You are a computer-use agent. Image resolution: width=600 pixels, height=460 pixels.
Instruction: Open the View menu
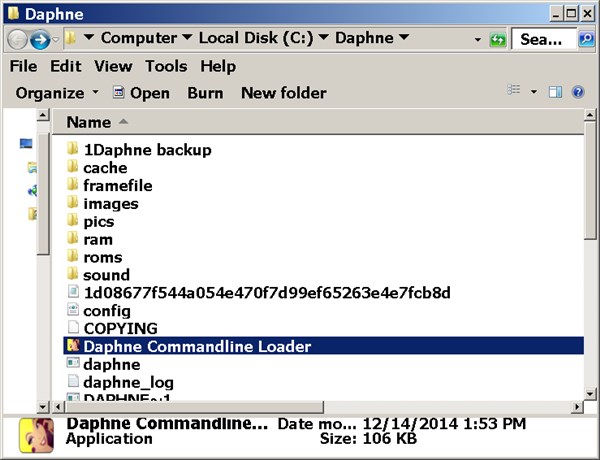click(113, 66)
